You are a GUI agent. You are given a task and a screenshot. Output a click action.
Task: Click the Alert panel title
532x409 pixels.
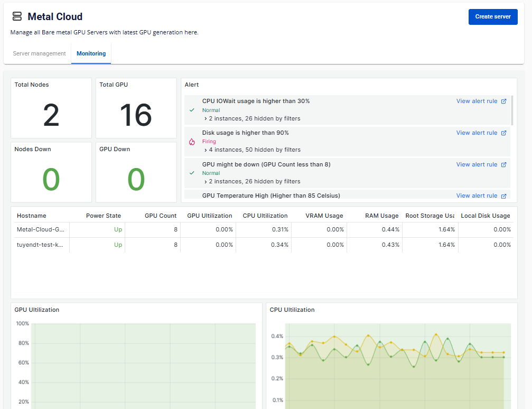[191, 85]
